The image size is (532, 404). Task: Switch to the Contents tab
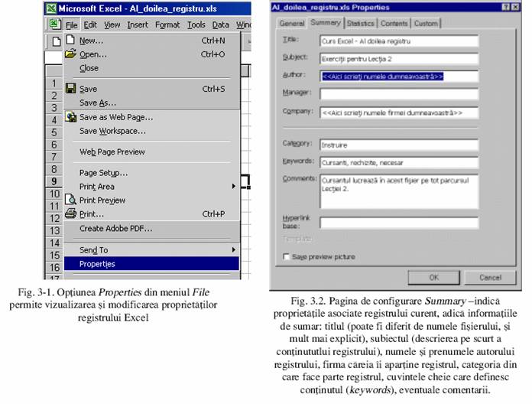pos(394,24)
